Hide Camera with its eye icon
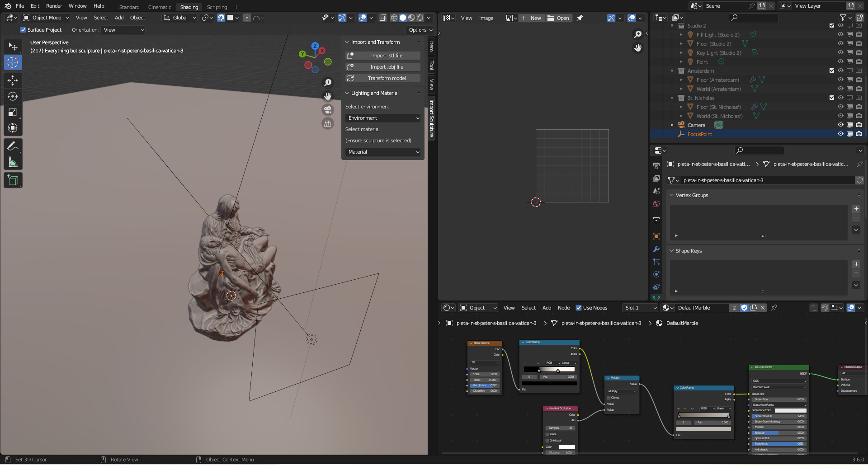 (x=840, y=125)
